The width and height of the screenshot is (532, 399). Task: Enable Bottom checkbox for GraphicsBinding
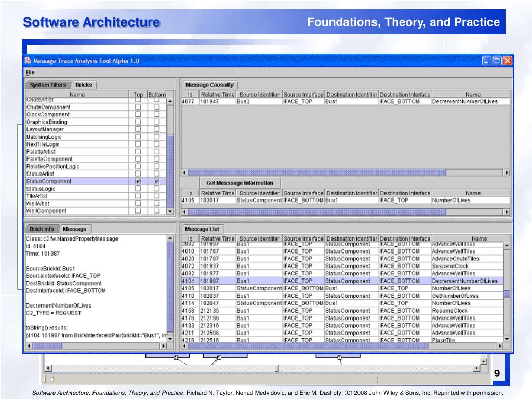coord(156,122)
